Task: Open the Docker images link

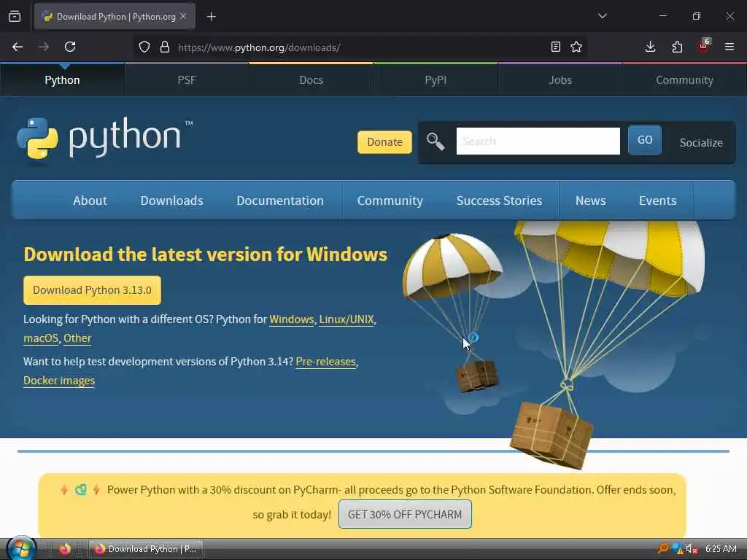Action: pyautogui.click(x=59, y=381)
